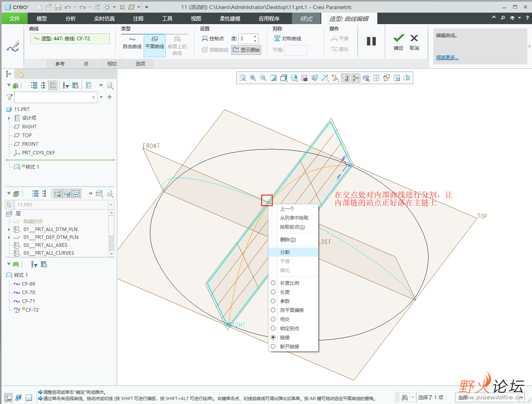Click the Save icon in quick access toolbar
This screenshot has height=404, width=532.
[x=58, y=7]
